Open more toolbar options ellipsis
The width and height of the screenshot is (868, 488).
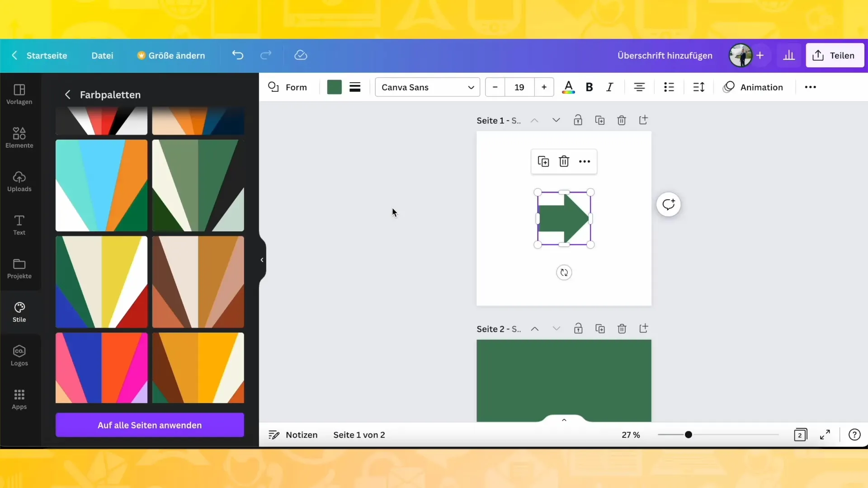(811, 87)
